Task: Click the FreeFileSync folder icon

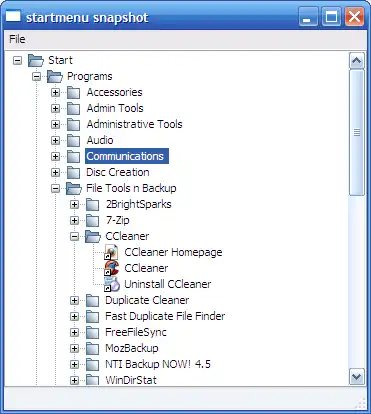Action: [92, 332]
